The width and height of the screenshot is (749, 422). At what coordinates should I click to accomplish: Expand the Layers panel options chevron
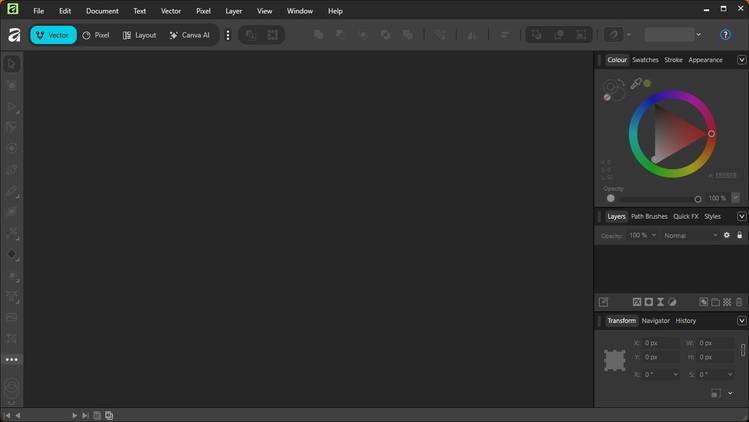click(741, 216)
